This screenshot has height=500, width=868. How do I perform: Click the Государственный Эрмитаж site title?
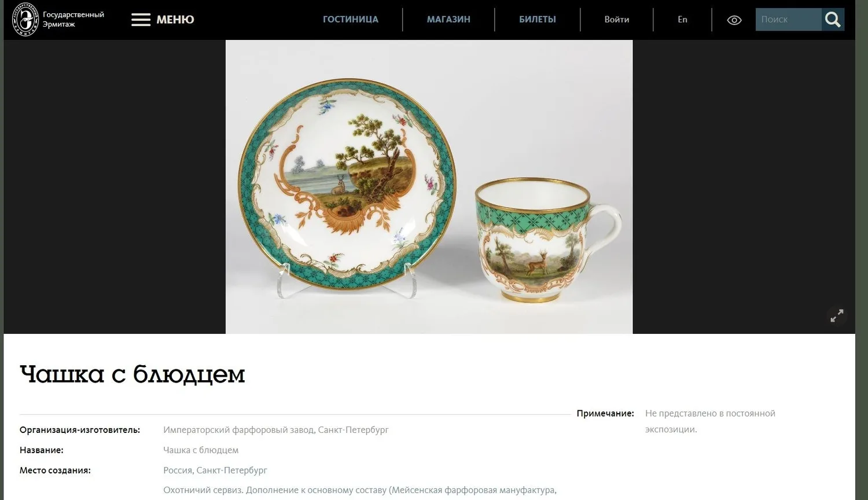73,20
